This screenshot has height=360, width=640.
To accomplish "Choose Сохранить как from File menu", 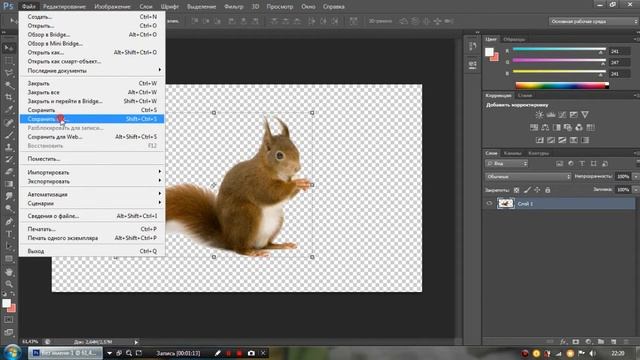I will click(92, 119).
